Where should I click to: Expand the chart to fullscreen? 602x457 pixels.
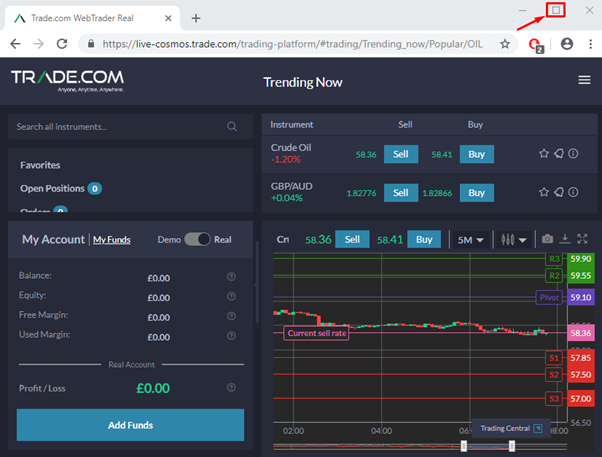(582, 239)
